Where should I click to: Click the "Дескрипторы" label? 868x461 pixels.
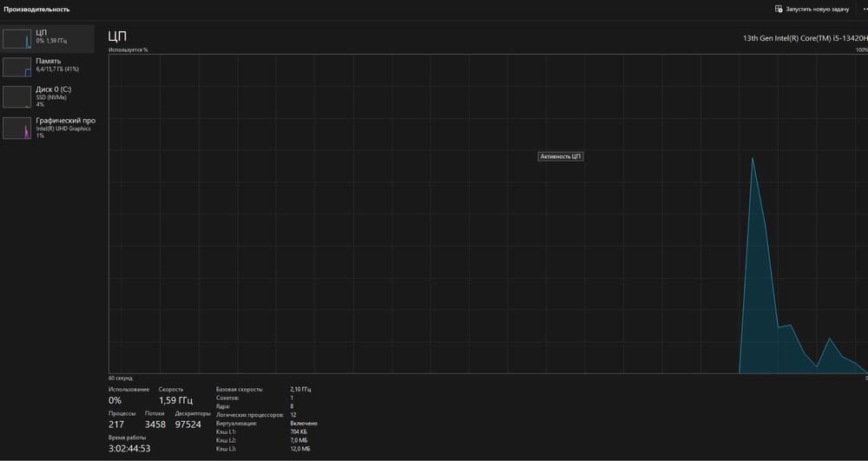coord(193,413)
